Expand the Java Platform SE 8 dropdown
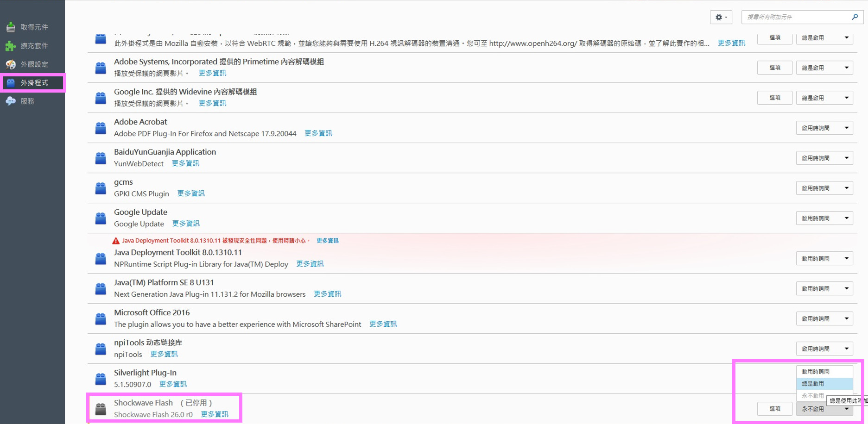 coord(824,288)
